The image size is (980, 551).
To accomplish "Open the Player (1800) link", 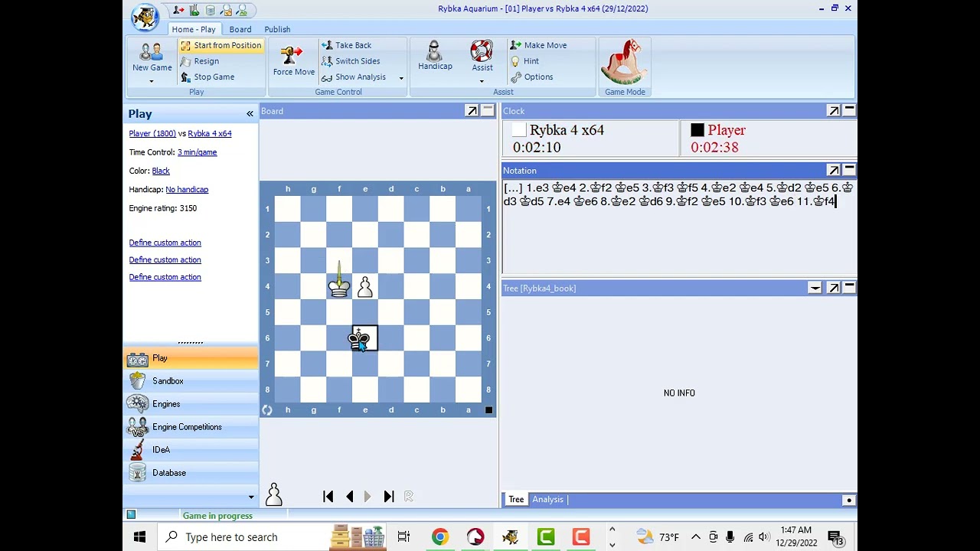I will 152,133.
